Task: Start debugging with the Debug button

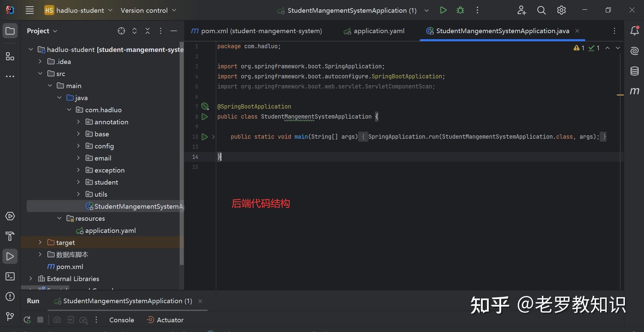Action: (460, 10)
